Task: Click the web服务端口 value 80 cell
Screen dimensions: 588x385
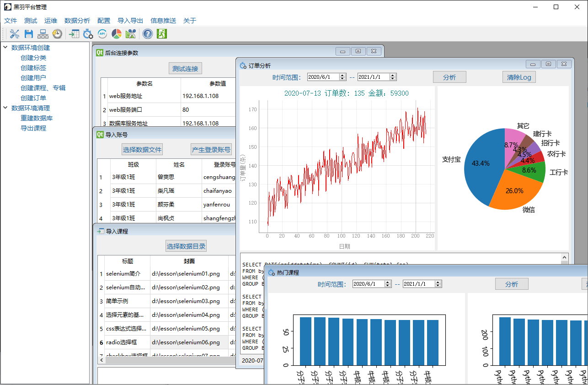Action: click(208, 110)
